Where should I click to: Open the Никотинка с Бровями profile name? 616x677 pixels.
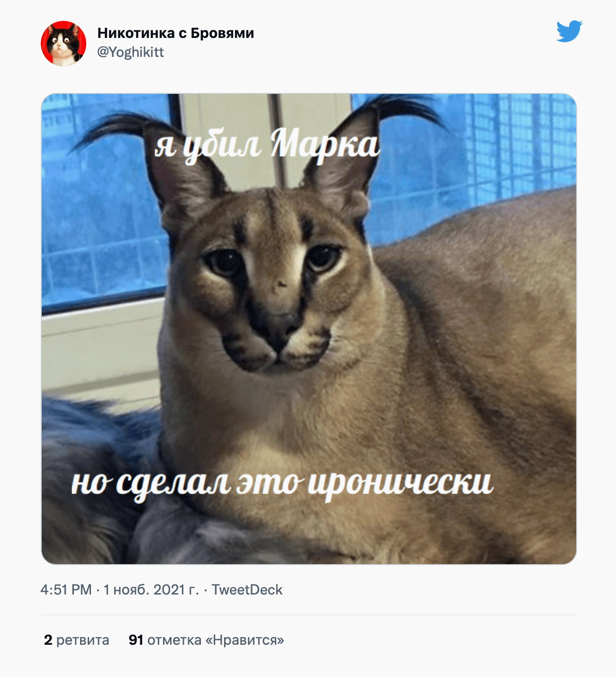pos(175,33)
